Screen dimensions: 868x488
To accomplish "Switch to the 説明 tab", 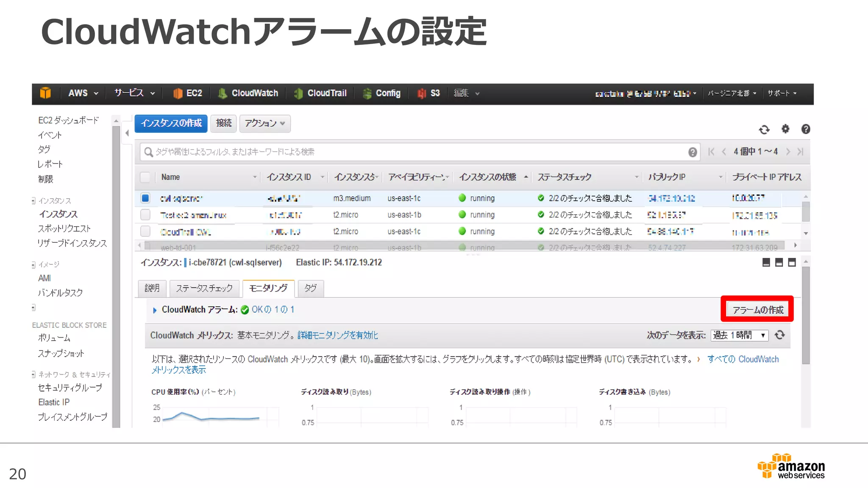I will coord(152,288).
